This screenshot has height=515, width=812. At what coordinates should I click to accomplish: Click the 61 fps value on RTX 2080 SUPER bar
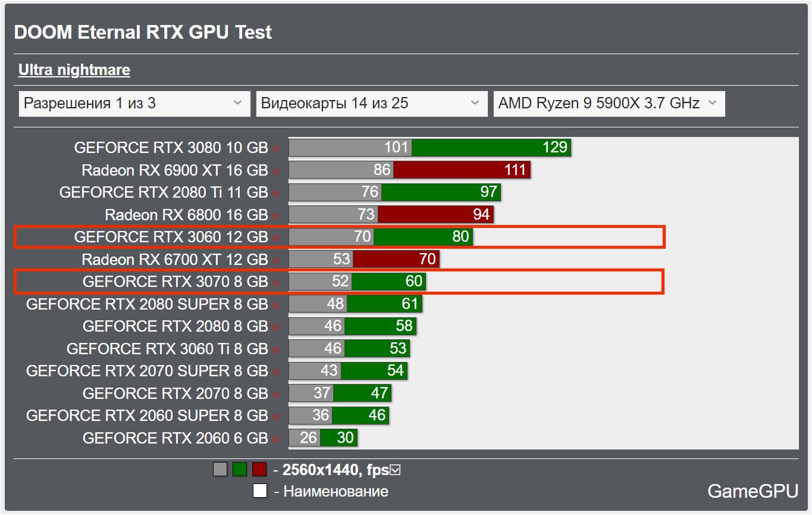(x=410, y=304)
